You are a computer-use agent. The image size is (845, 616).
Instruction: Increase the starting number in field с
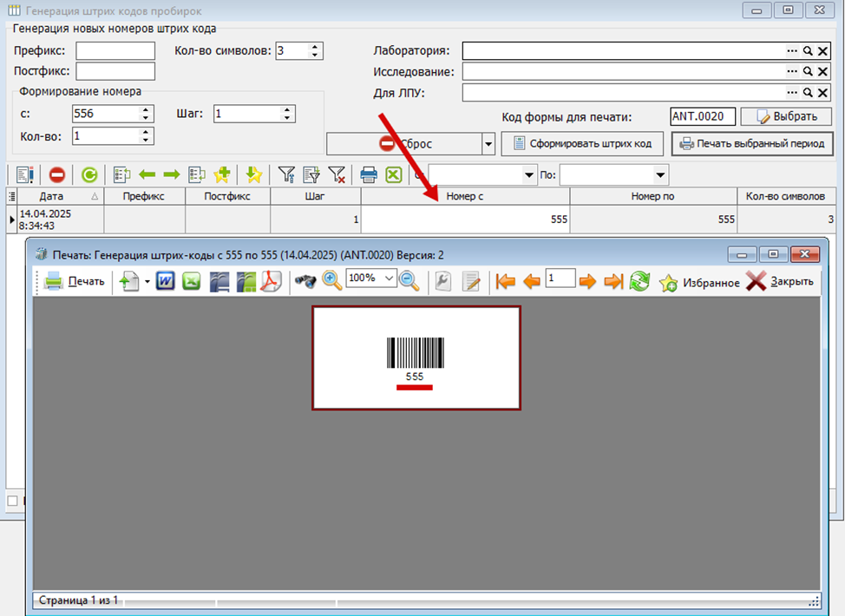[146, 109]
